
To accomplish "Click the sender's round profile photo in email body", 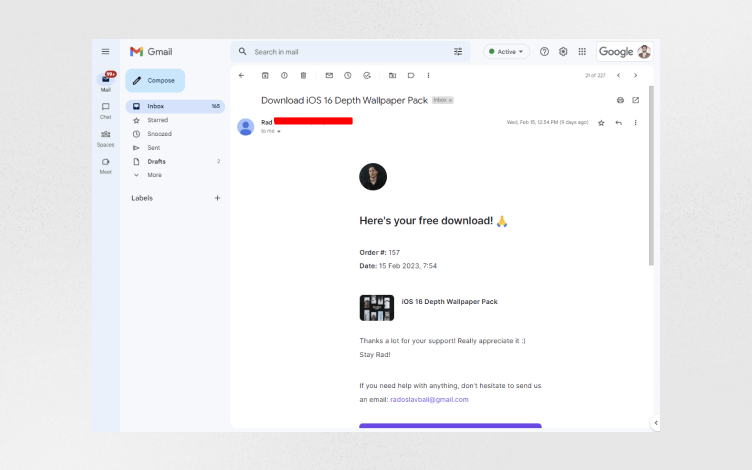I will pyautogui.click(x=373, y=176).
